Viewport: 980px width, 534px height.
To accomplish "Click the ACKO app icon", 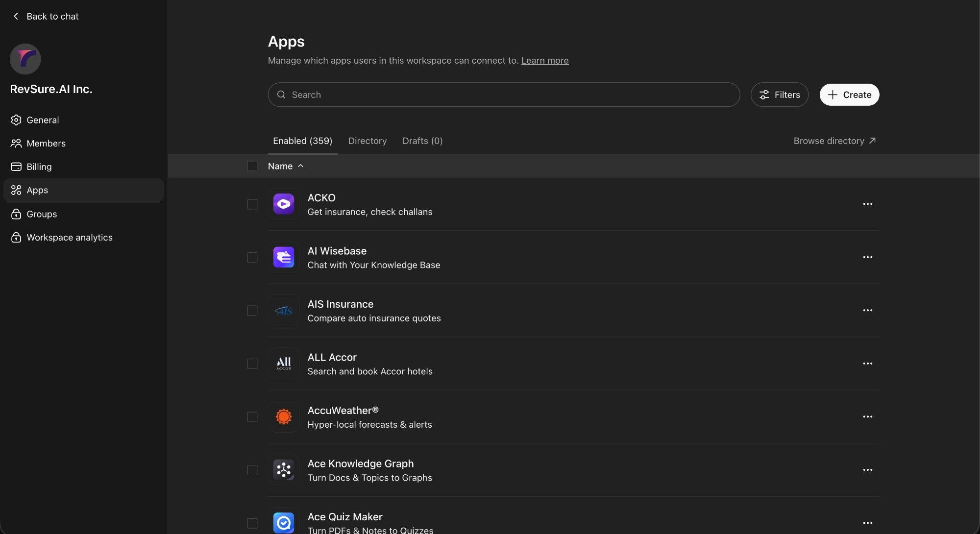I will click(284, 204).
